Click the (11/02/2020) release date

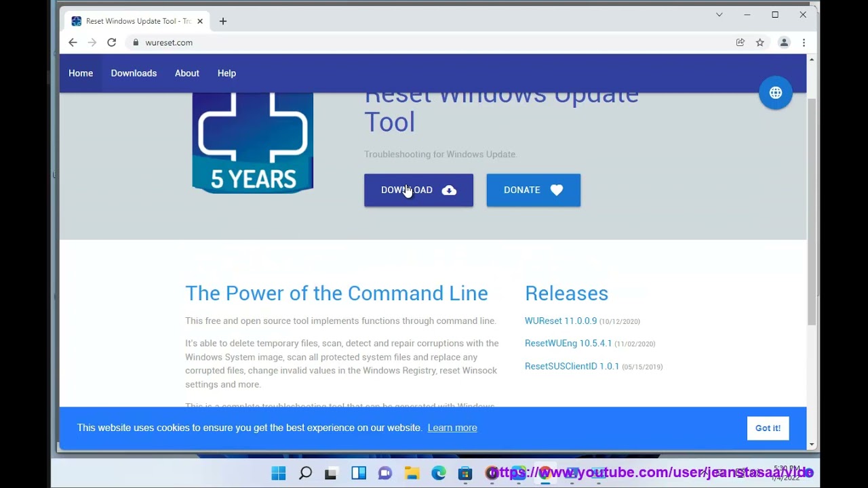coord(635,344)
